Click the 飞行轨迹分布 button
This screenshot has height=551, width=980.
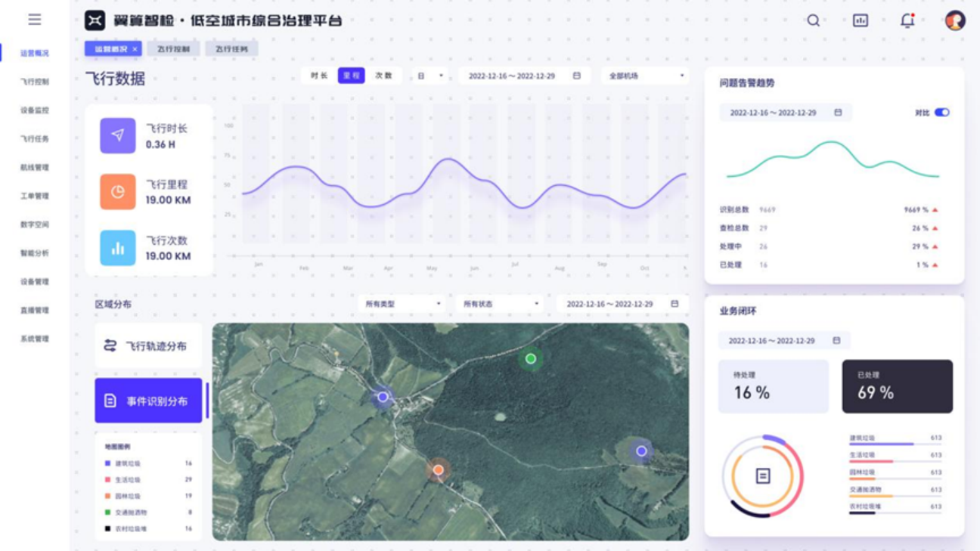[148, 346]
